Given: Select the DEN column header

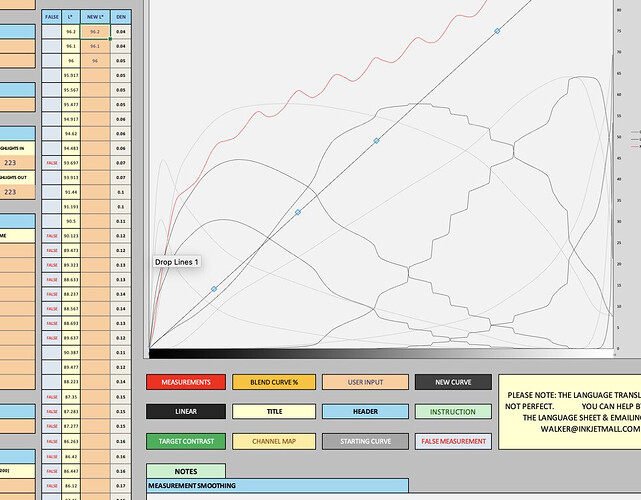Looking at the screenshot, I should (x=121, y=18).
